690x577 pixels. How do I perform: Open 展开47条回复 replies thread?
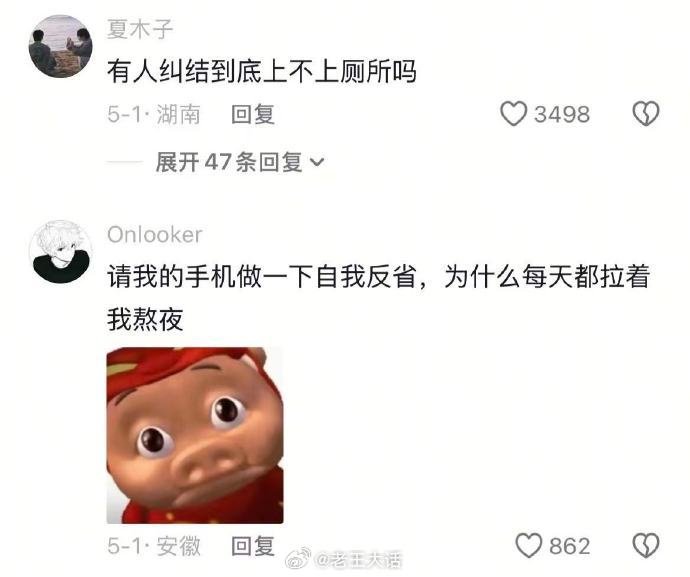coord(240,162)
